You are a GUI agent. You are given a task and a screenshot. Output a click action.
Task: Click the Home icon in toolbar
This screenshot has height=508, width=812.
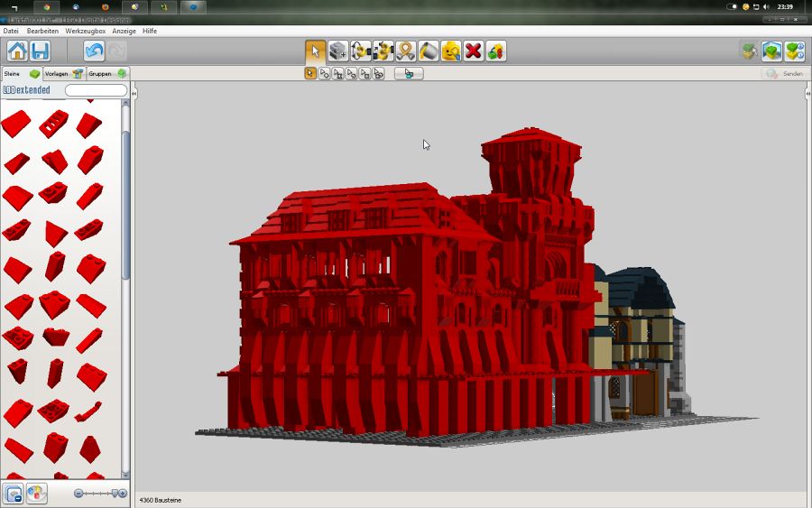(x=17, y=51)
